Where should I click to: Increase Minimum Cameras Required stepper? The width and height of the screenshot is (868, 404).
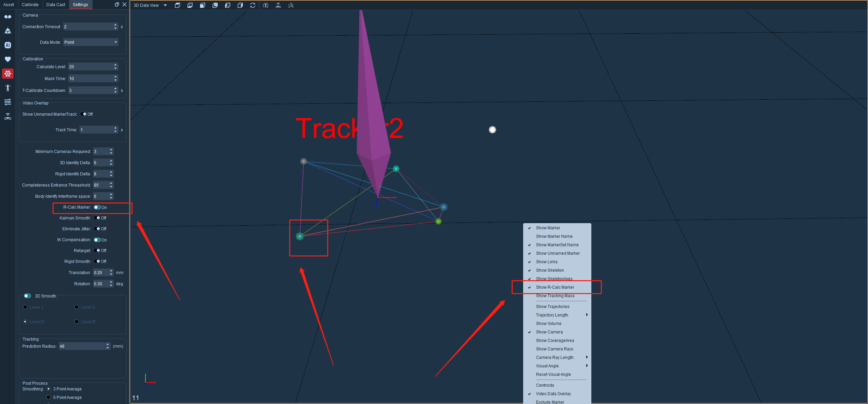[111, 150]
